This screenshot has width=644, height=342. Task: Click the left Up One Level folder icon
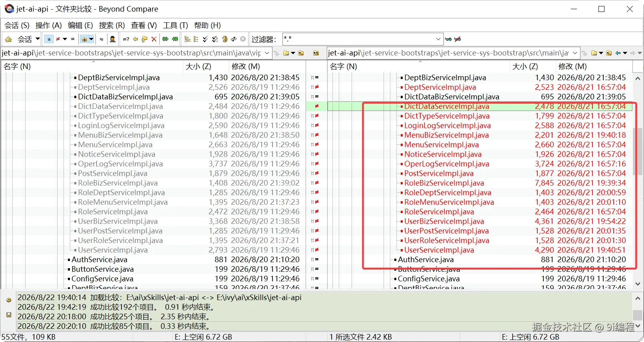click(x=301, y=53)
